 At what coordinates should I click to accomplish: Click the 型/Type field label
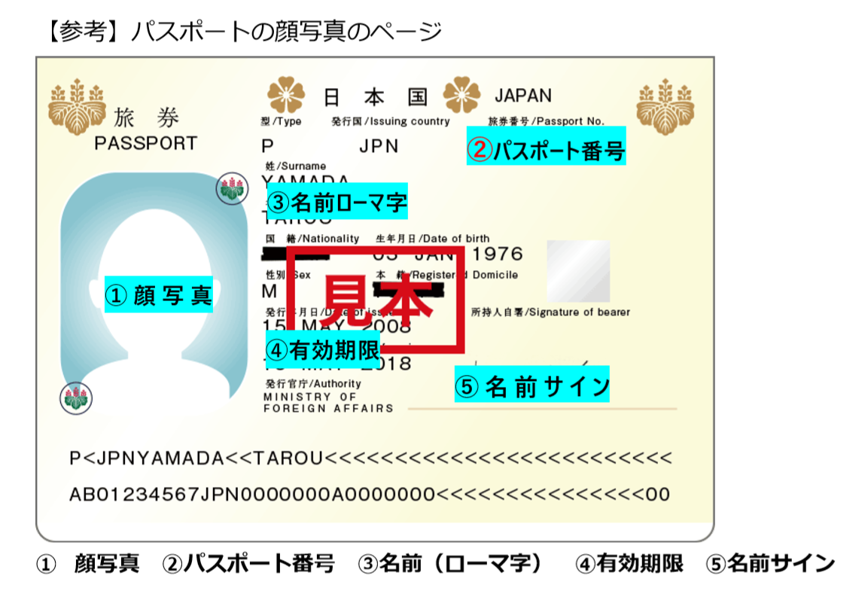coord(282,121)
